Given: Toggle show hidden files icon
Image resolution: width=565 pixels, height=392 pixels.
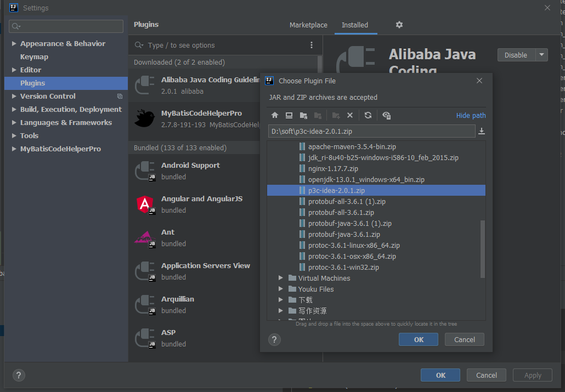Looking at the screenshot, I should pos(386,115).
